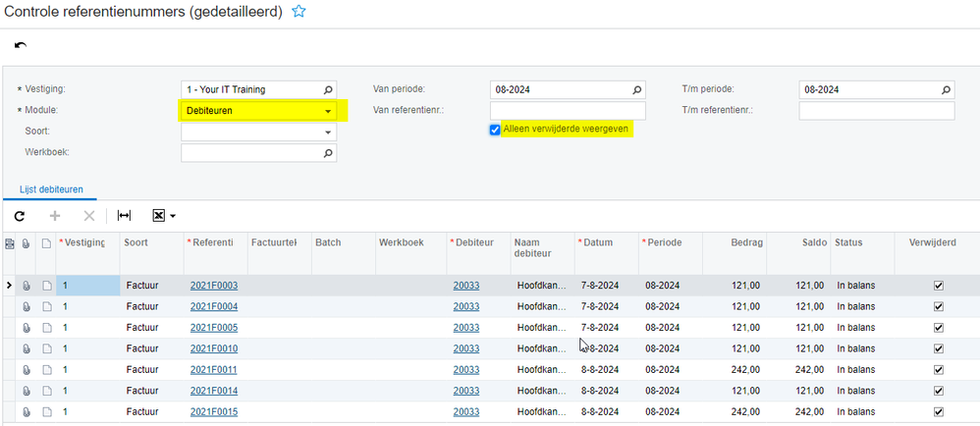
Task: Open invoice link 2021F0010
Action: [214, 348]
